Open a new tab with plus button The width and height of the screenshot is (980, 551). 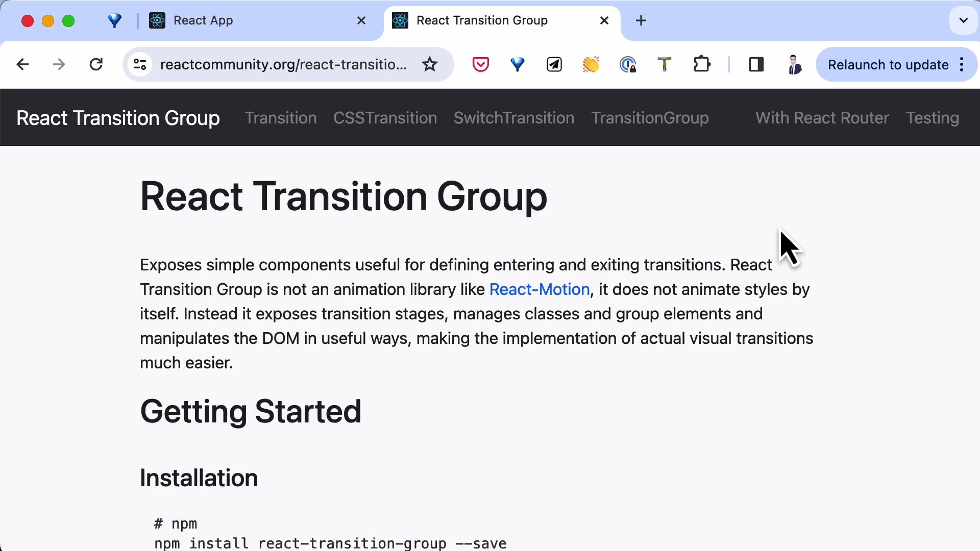tap(641, 20)
